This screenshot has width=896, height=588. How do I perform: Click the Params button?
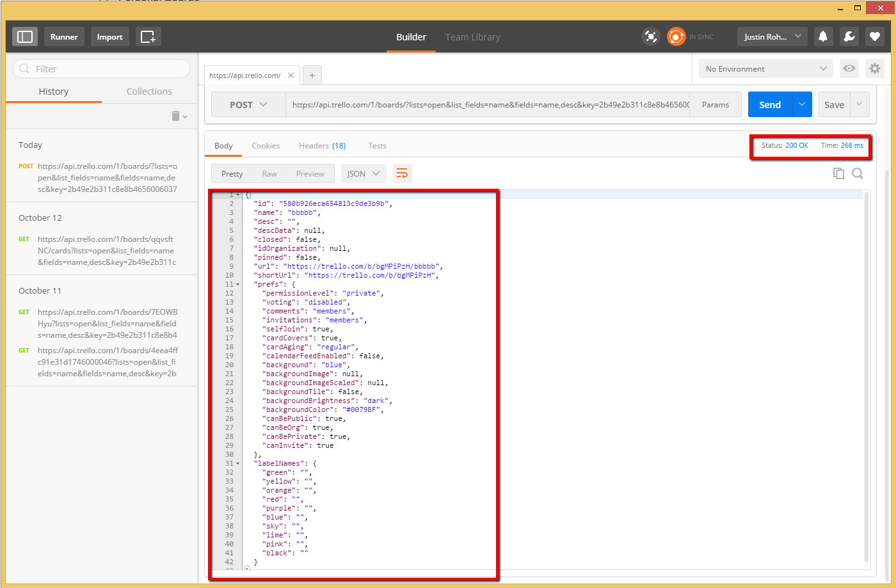(716, 104)
